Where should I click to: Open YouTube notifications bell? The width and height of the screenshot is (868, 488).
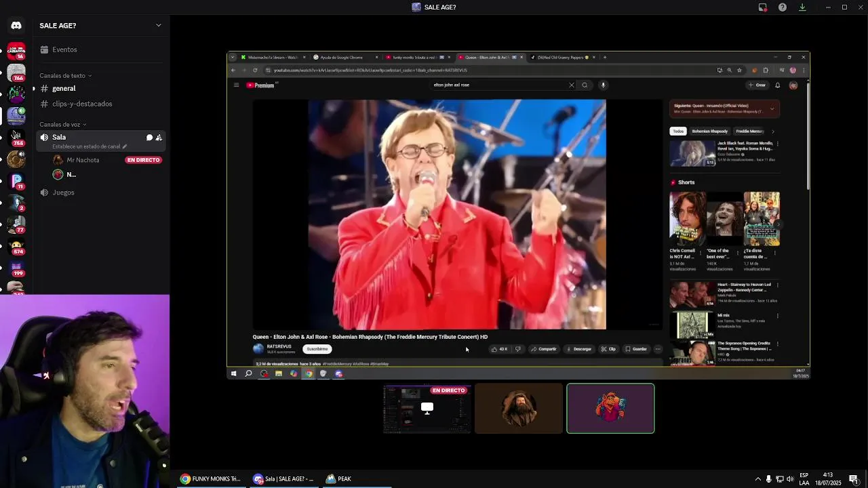pyautogui.click(x=777, y=85)
